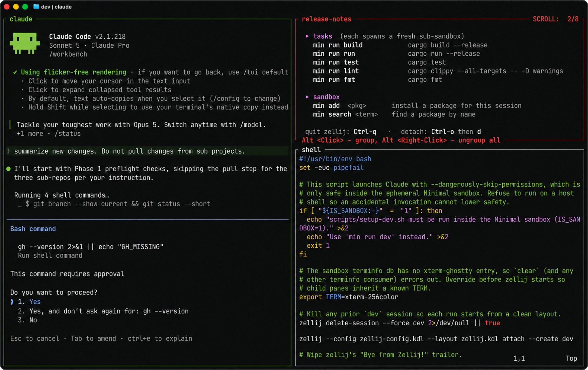Viewport: 588px width, 370px height.
Task: Click the '#!/usr/bin/env bash' shebang line
Action: click(x=335, y=159)
